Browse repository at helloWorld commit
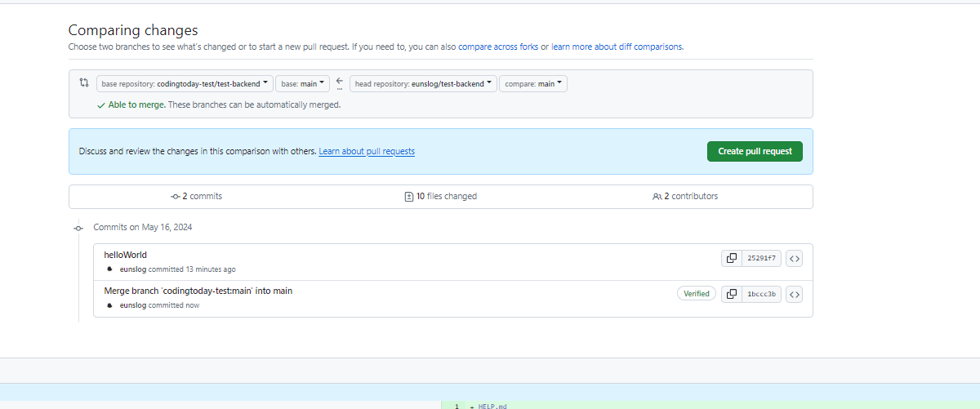The width and height of the screenshot is (980, 409). pyautogui.click(x=795, y=258)
